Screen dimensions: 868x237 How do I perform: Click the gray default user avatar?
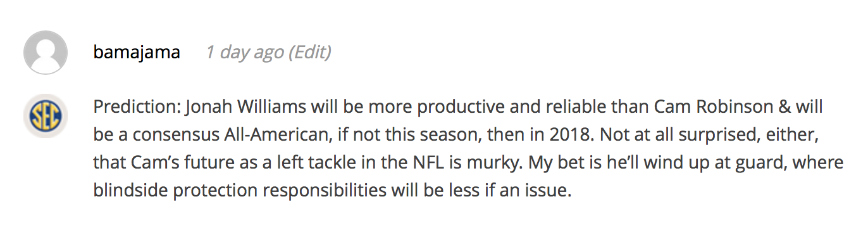(46, 52)
